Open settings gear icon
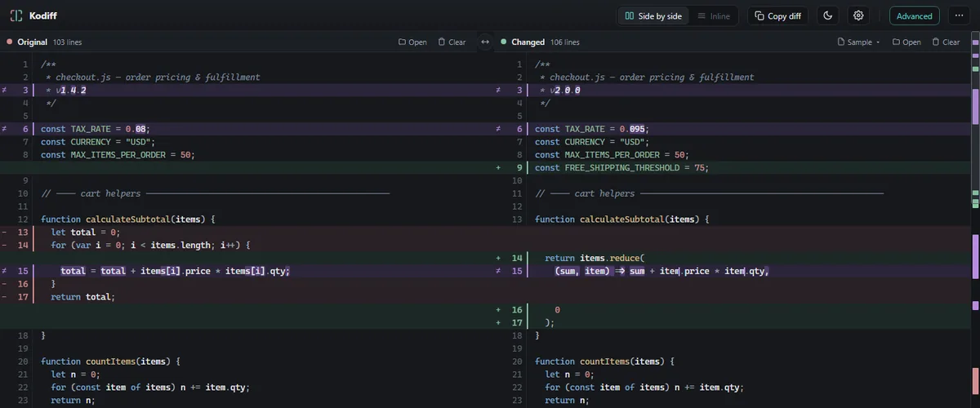This screenshot has width=980, height=408. (x=858, y=16)
